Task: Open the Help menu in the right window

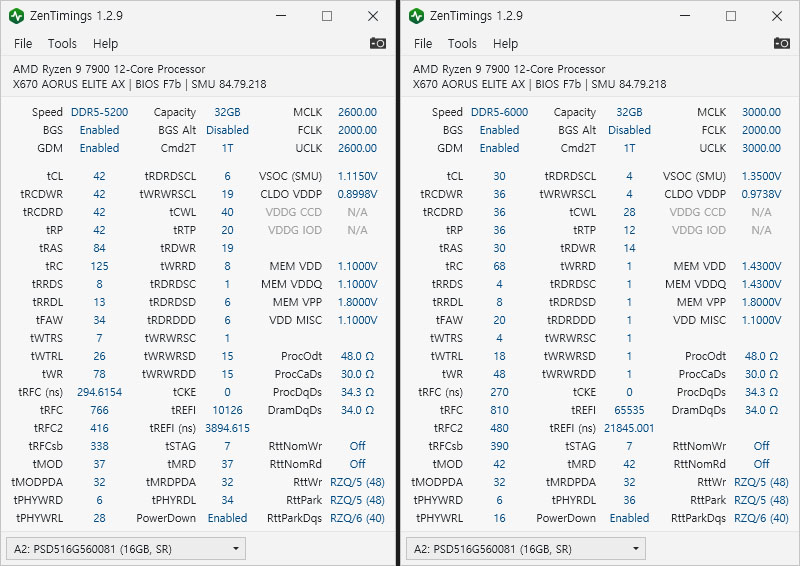Action: click(x=506, y=44)
